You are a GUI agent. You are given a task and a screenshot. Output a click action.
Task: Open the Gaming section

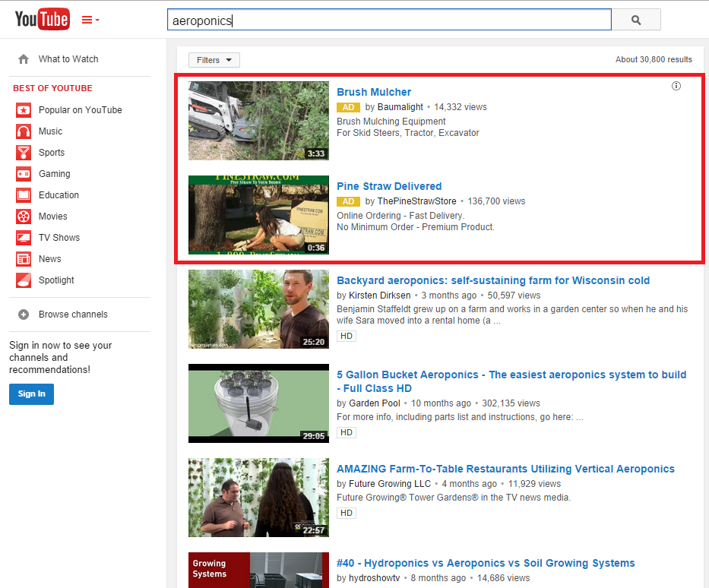tap(24, 173)
